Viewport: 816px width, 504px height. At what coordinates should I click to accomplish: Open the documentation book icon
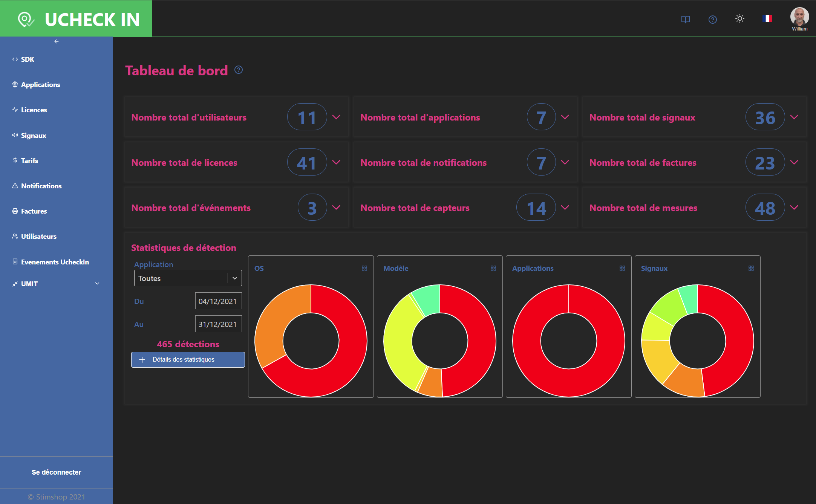tap(685, 19)
